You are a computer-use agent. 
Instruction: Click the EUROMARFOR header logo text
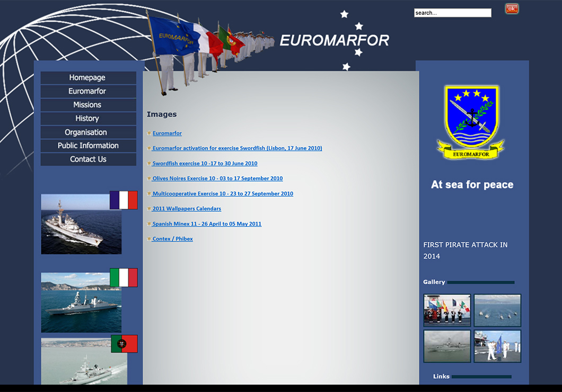click(335, 40)
